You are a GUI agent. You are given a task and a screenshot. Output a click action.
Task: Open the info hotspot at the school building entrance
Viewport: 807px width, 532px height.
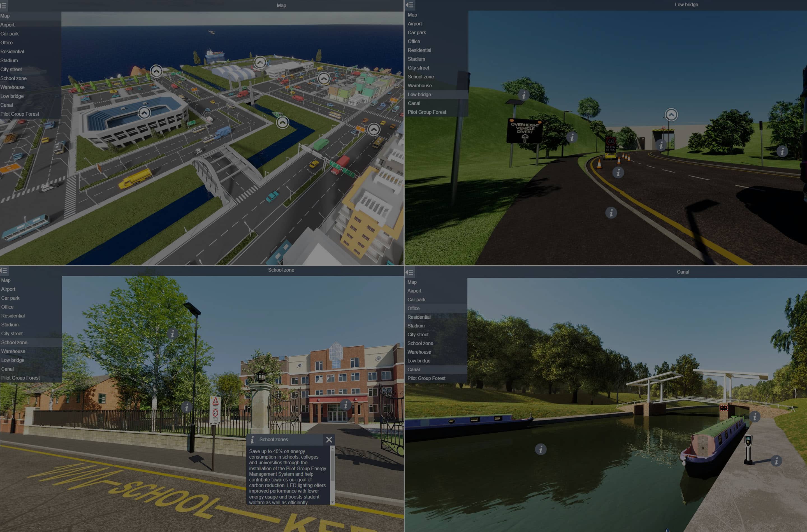point(345,404)
